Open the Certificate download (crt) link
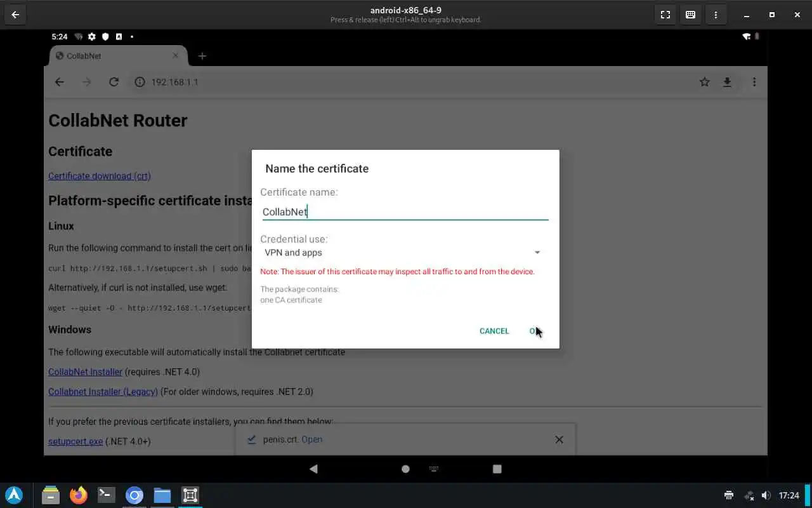 click(100, 176)
